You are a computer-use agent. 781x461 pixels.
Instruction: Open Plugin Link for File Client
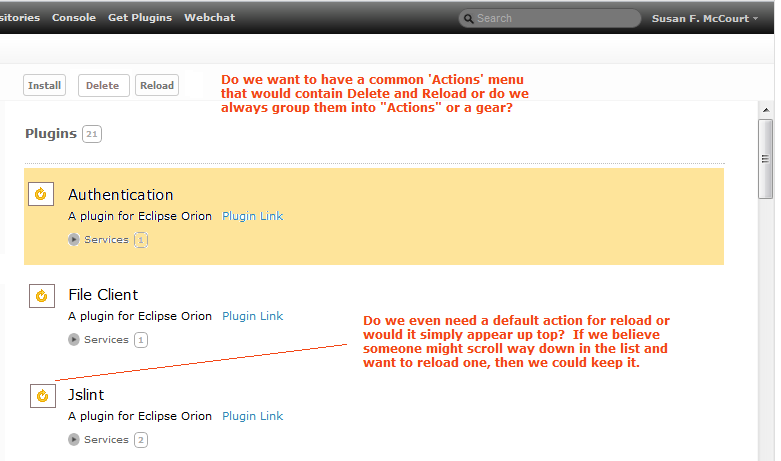pyautogui.click(x=253, y=316)
